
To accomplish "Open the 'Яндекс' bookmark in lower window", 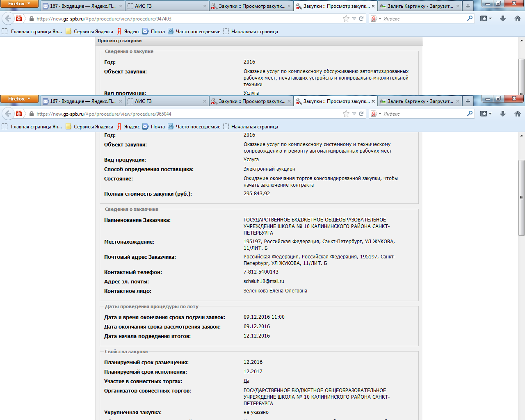I will [x=128, y=127].
